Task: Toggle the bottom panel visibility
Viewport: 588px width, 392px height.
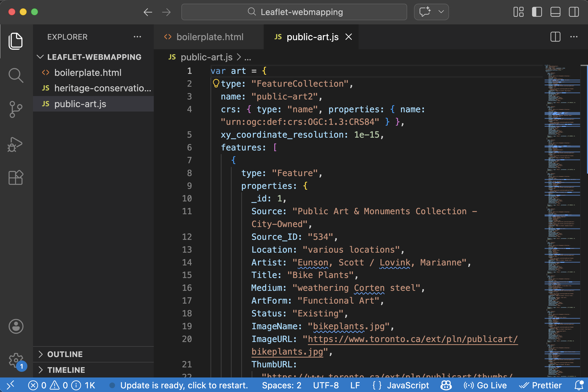Action: pyautogui.click(x=555, y=12)
